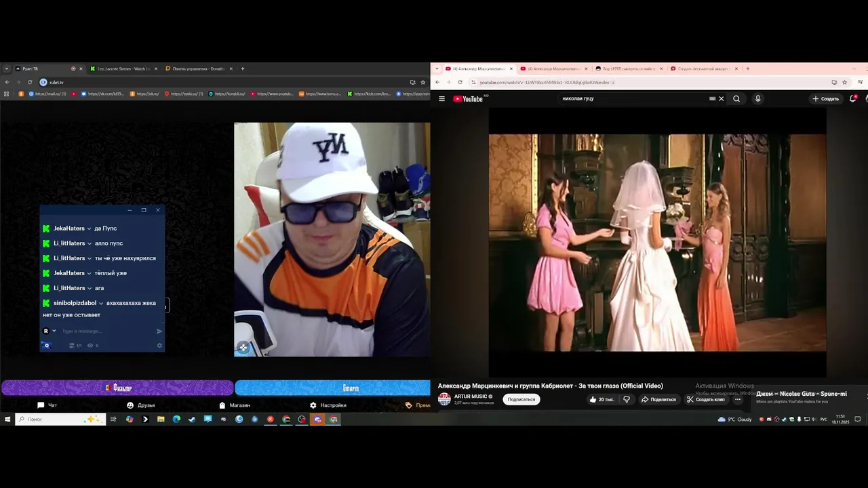
Task: Expand the JekaHaters "тёплый уже" user dropdown
Action: point(89,274)
